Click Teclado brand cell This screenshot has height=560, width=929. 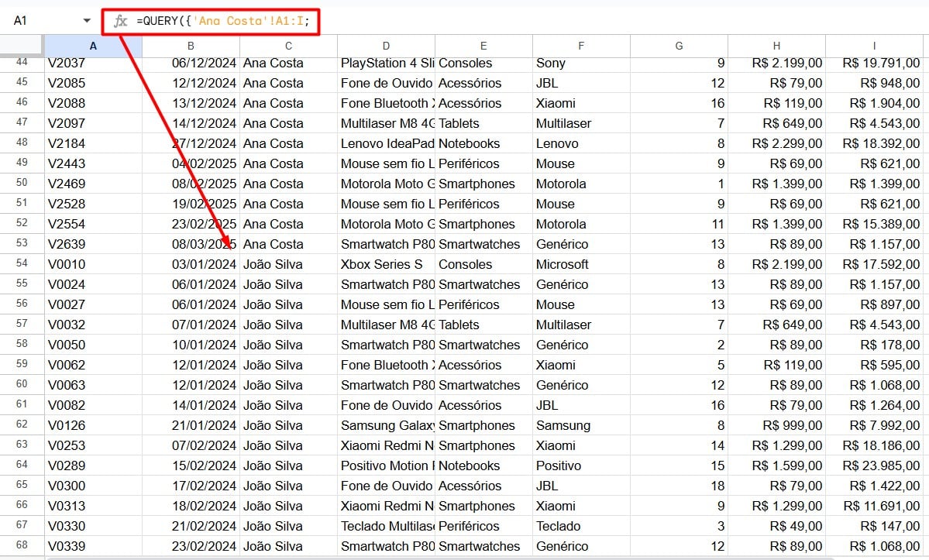pos(581,526)
